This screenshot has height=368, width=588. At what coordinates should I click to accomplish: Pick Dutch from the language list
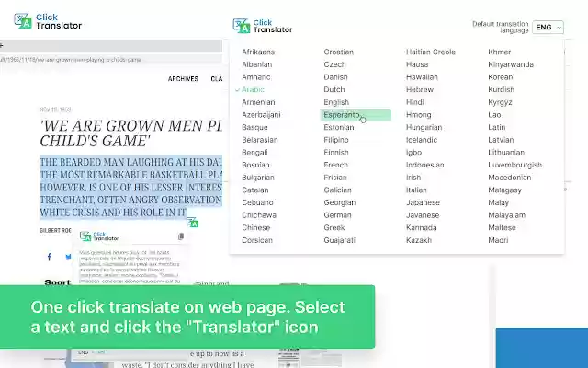tap(334, 89)
